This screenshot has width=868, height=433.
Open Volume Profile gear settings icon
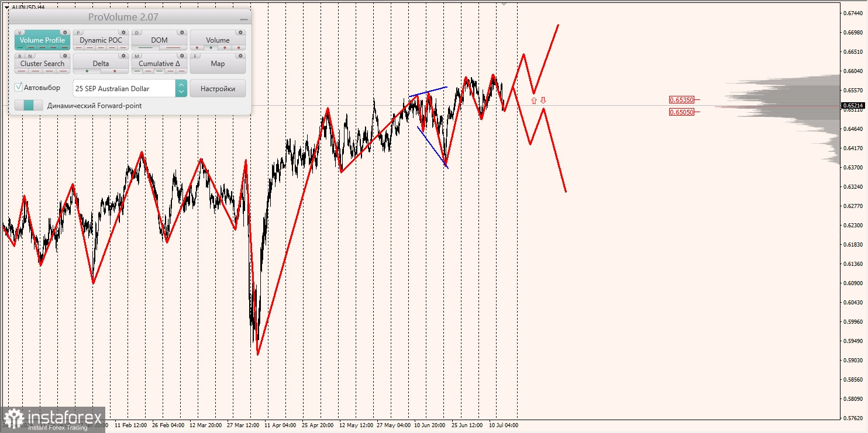pyautogui.click(x=65, y=33)
